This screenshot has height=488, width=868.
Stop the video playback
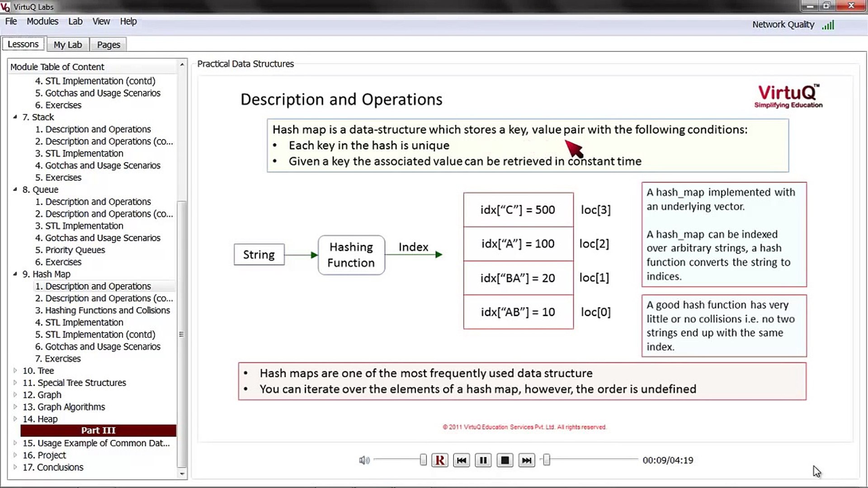tap(505, 460)
